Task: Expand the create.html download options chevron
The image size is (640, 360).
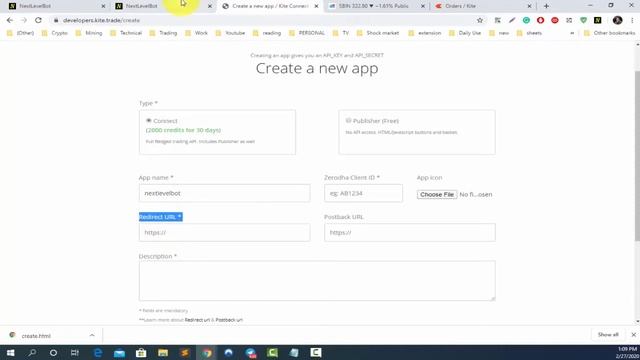Action: point(92,336)
